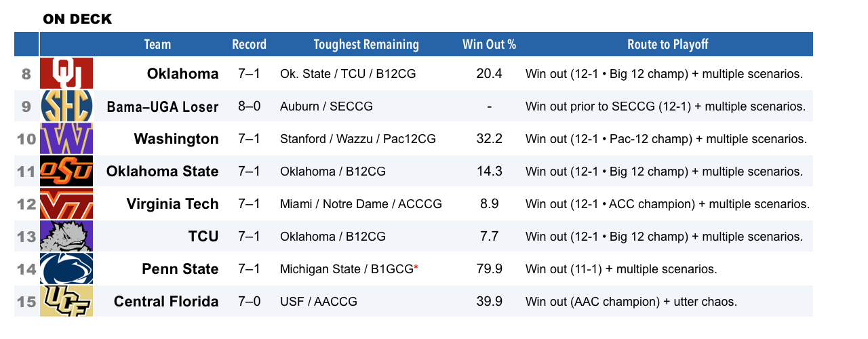Viewport: 868px width, 339px height.
Task: Click the Bama–UGA Loser team name
Action: coord(163,106)
